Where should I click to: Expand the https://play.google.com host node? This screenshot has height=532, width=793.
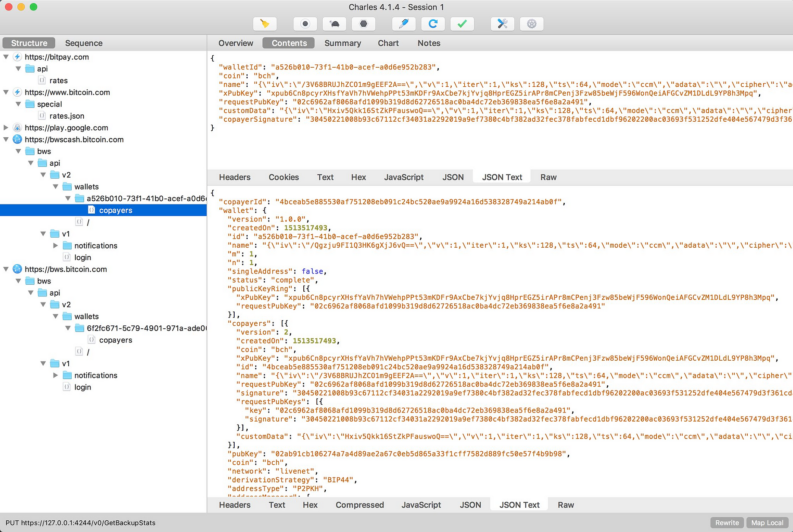[x=6, y=128]
